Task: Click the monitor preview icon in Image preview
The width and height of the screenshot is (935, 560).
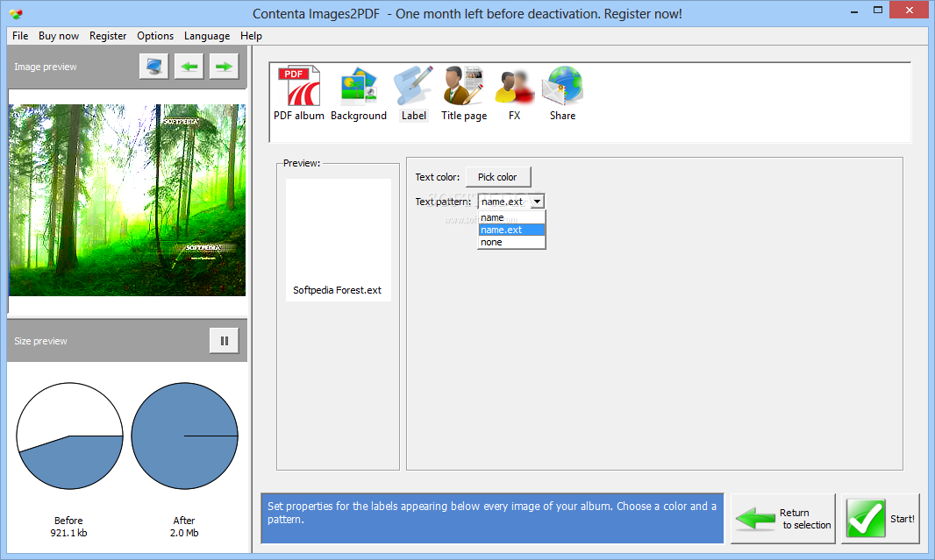Action: click(x=153, y=66)
